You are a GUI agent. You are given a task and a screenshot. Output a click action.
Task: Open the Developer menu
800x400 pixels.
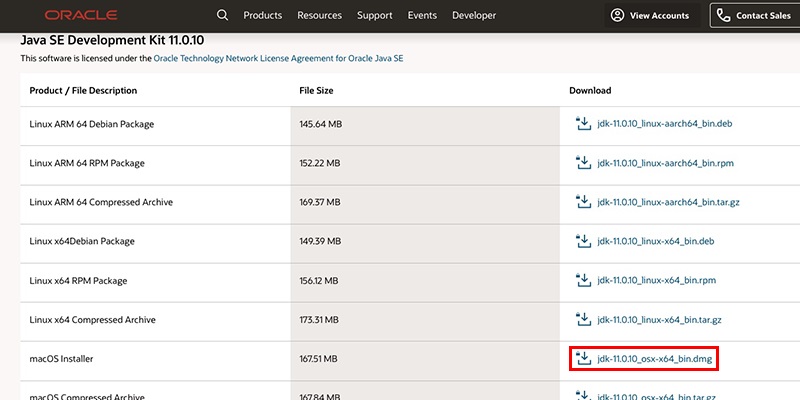[x=474, y=15]
